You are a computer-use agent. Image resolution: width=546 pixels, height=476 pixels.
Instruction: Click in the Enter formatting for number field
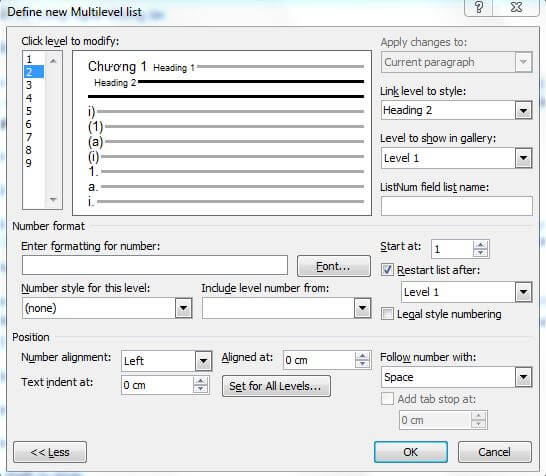[x=155, y=265]
